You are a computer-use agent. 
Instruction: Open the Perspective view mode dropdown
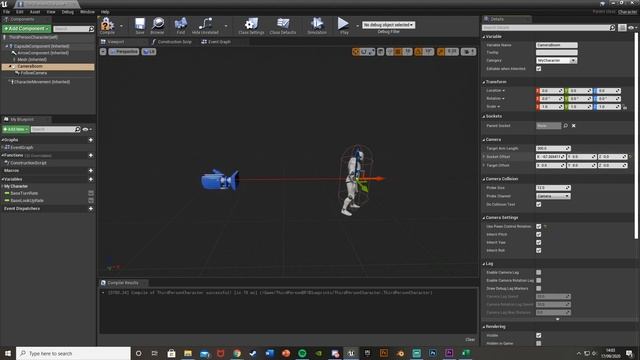point(124,52)
